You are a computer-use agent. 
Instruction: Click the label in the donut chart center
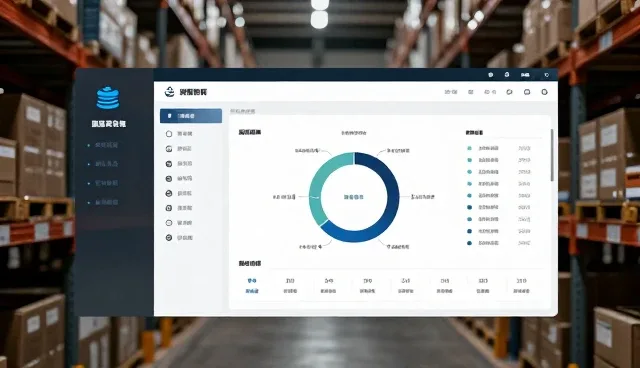click(353, 197)
